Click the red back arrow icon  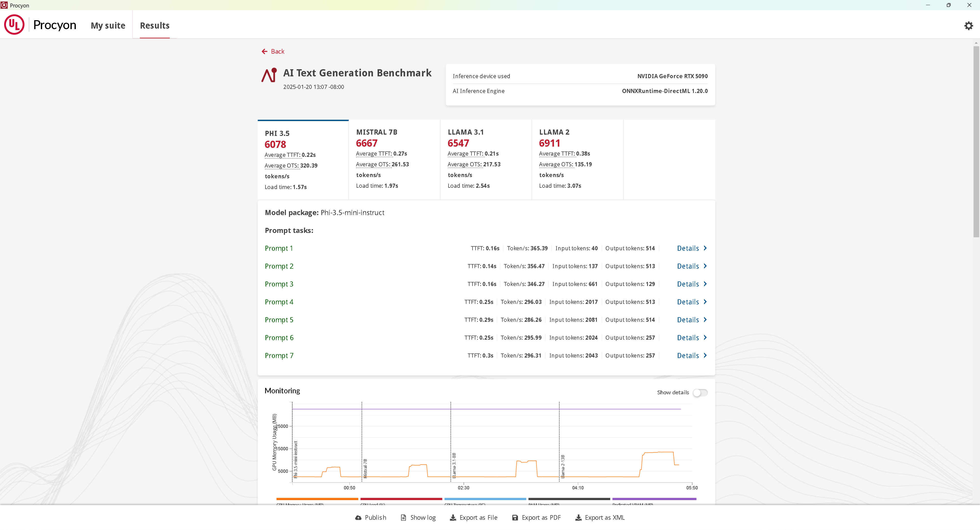264,51
